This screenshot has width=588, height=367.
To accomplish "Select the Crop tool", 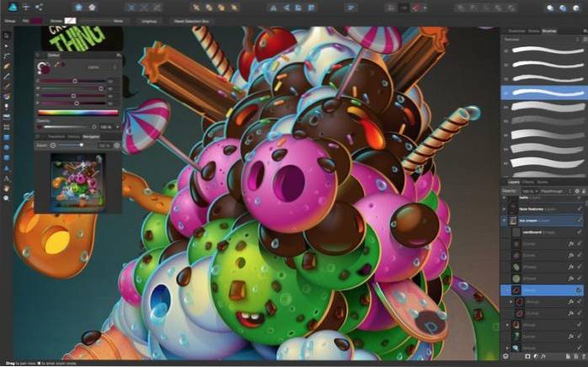I will 7,127.
